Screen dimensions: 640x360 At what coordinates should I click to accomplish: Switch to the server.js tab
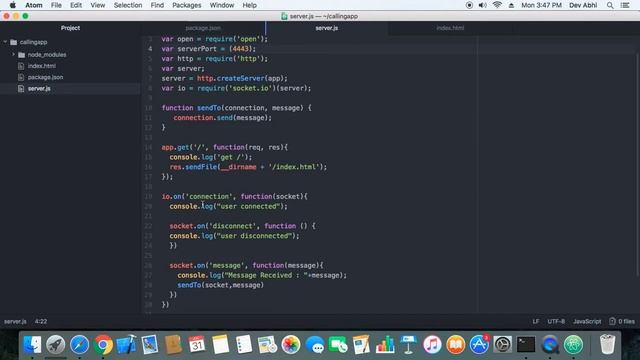click(327, 28)
